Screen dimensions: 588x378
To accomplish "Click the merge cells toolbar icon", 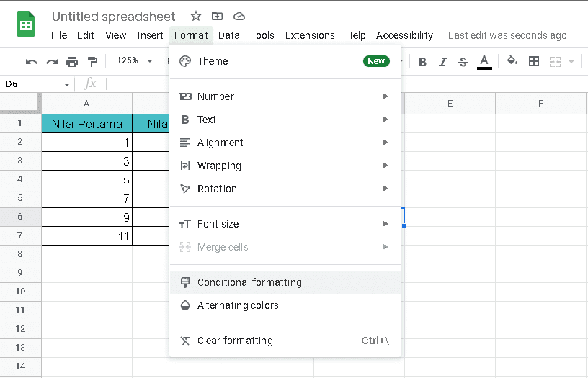I will click(x=556, y=61).
